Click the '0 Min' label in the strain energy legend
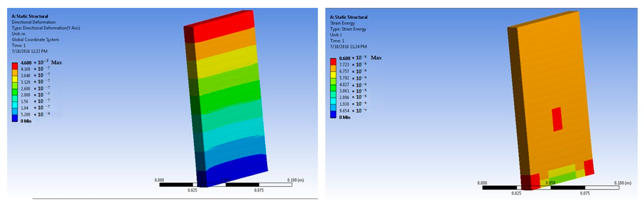 point(344,117)
